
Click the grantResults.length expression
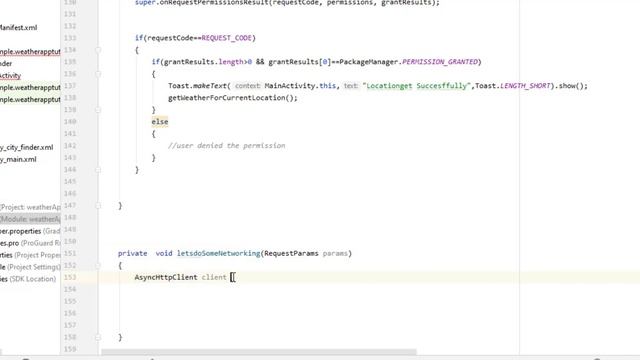coord(203,62)
